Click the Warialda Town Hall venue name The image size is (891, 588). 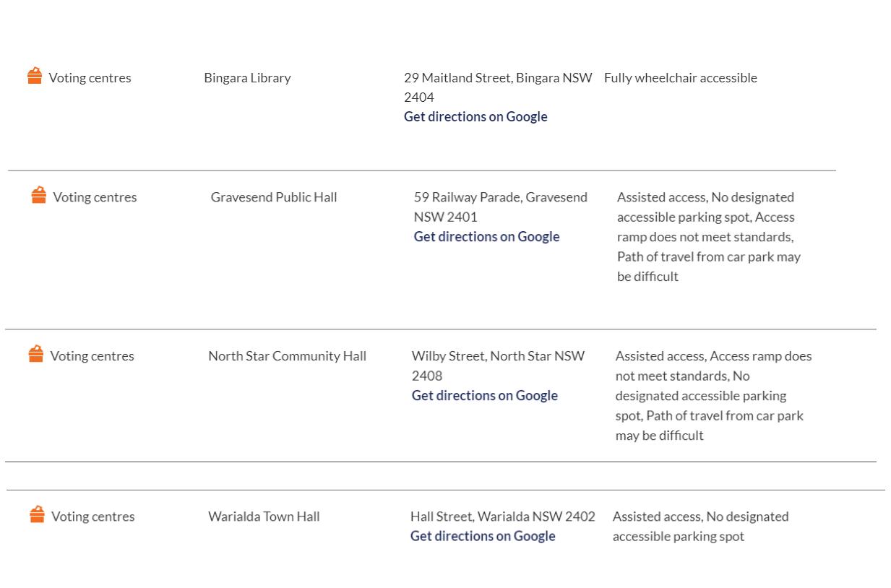(x=264, y=516)
